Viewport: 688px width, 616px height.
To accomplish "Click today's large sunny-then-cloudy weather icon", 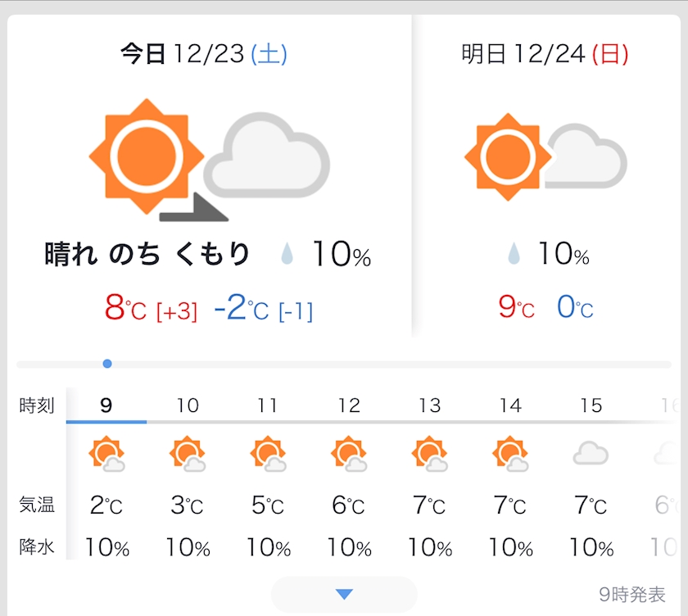I will coord(209,160).
